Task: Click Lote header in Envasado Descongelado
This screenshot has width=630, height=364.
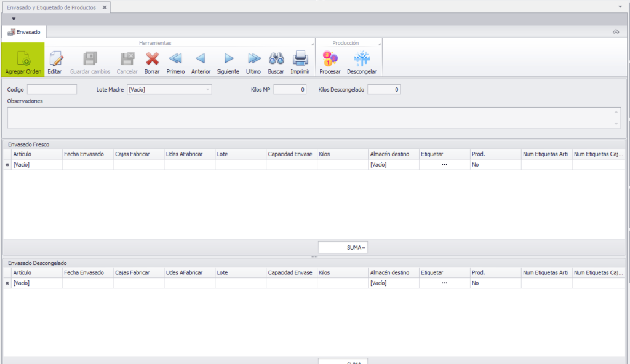Action: (241, 272)
